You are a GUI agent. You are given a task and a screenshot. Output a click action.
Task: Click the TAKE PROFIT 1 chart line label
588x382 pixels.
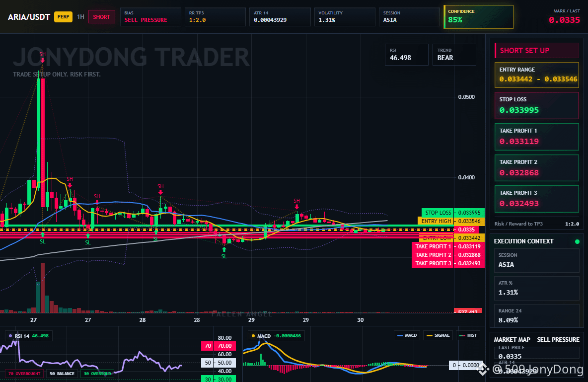pyautogui.click(x=448, y=246)
